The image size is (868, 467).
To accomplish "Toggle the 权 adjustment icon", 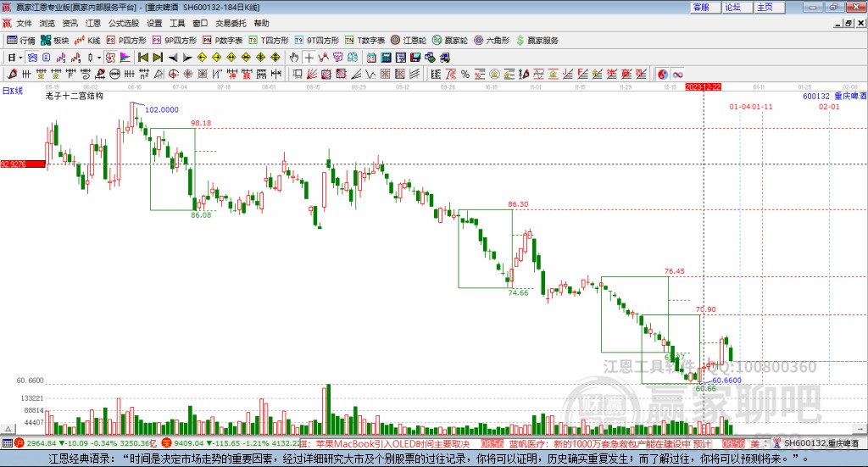I will pos(110,58).
